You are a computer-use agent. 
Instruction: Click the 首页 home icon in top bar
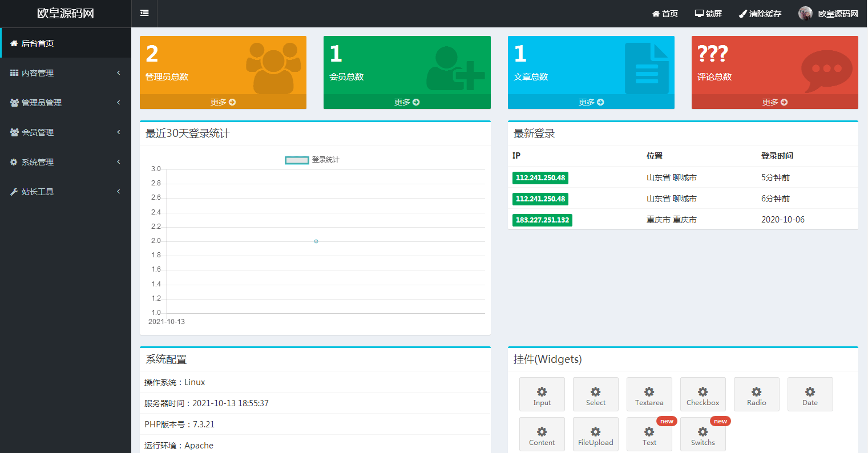click(x=656, y=14)
